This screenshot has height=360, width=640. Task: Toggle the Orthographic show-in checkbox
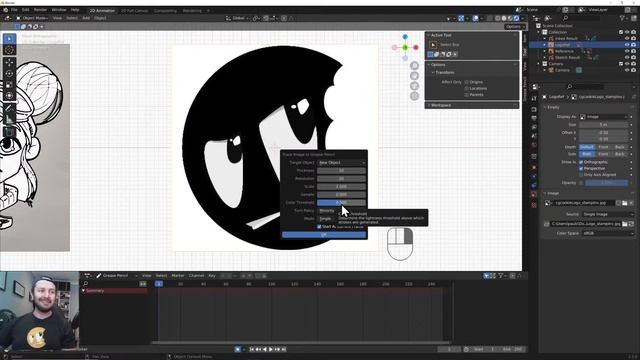click(x=581, y=162)
